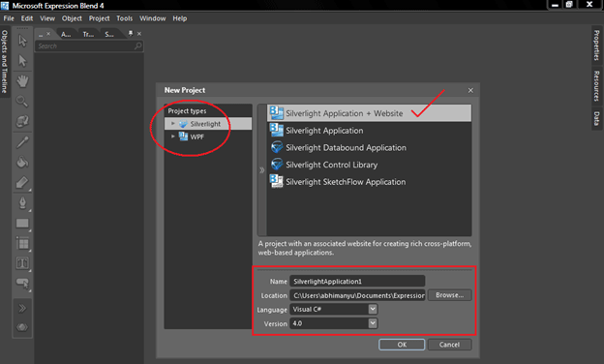
Task: Pick the Gradient tool
Action: tap(22, 182)
